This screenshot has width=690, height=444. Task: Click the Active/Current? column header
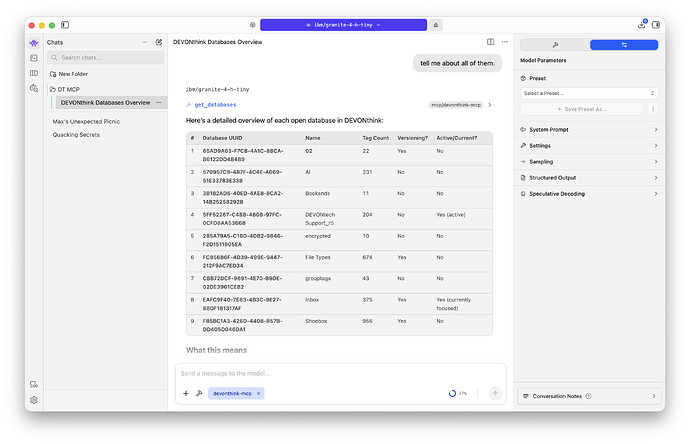point(457,138)
